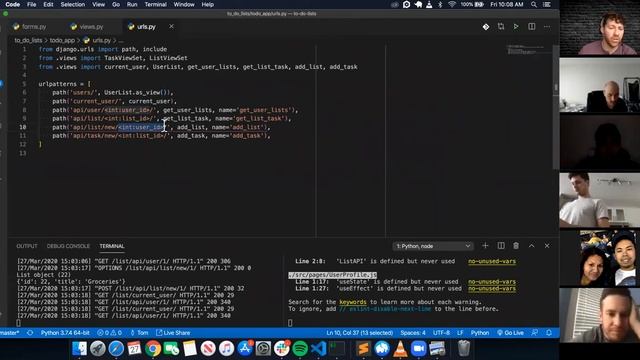The image size is (640, 360).
Task: Open Zoom from the dock
Action: click(418, 349)
